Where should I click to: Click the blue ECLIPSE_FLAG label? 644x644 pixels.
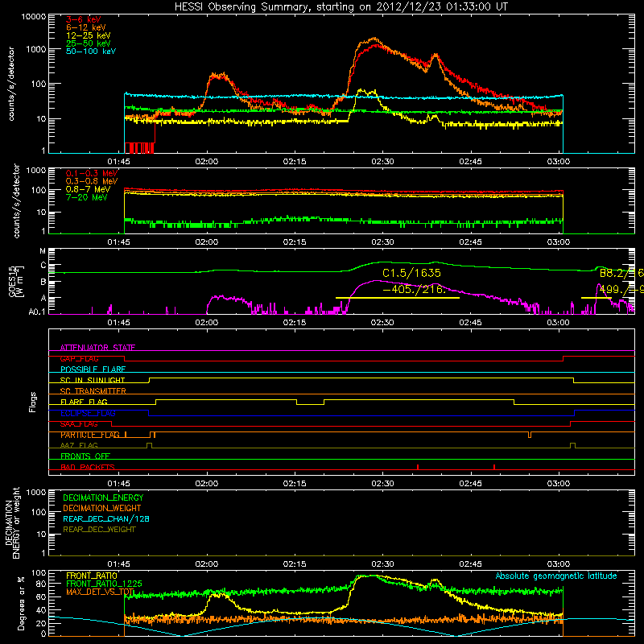88,413
